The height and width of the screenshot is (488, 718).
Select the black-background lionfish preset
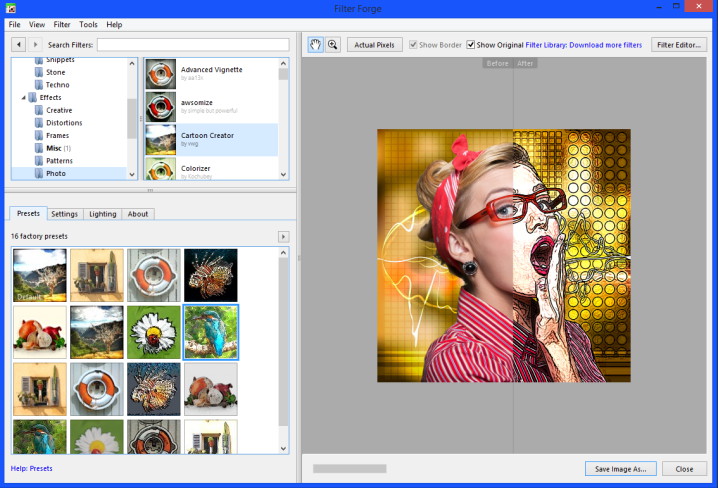tap(211, 275)
